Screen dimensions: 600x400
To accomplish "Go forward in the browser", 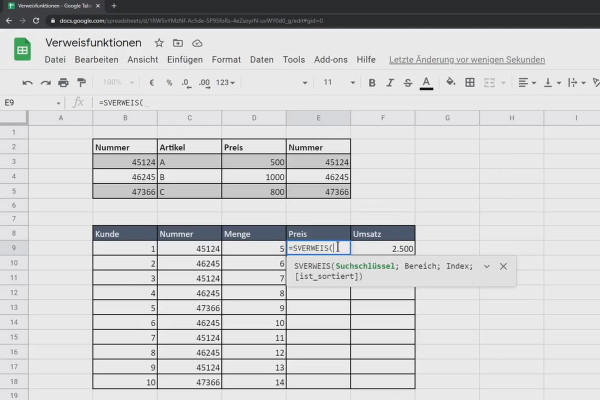I will (23, 21).
